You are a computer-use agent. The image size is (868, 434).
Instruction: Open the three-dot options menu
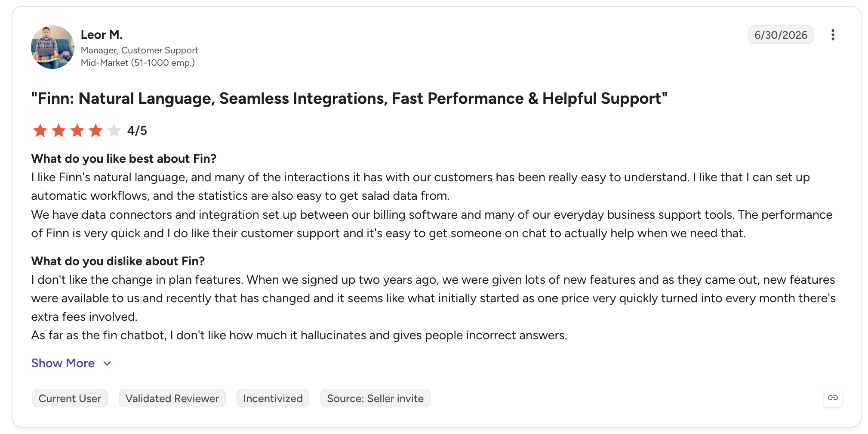coord(833,35)
